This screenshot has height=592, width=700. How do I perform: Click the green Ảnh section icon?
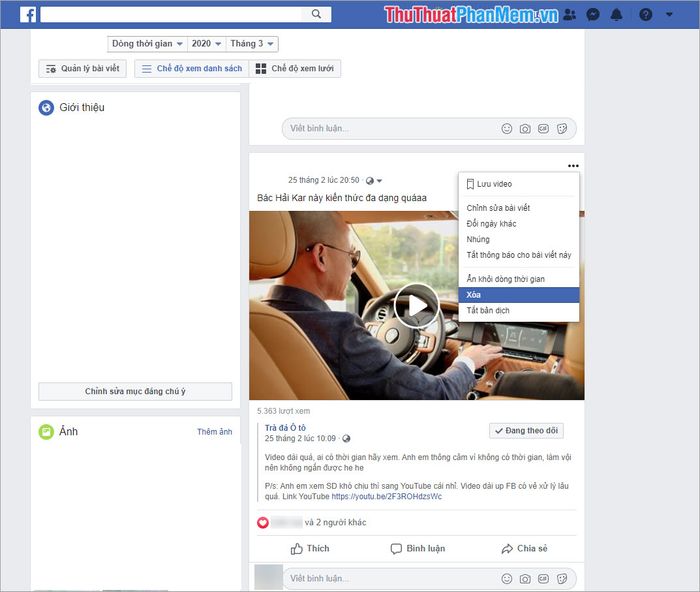pyautogui.click(x=46, y=432)
